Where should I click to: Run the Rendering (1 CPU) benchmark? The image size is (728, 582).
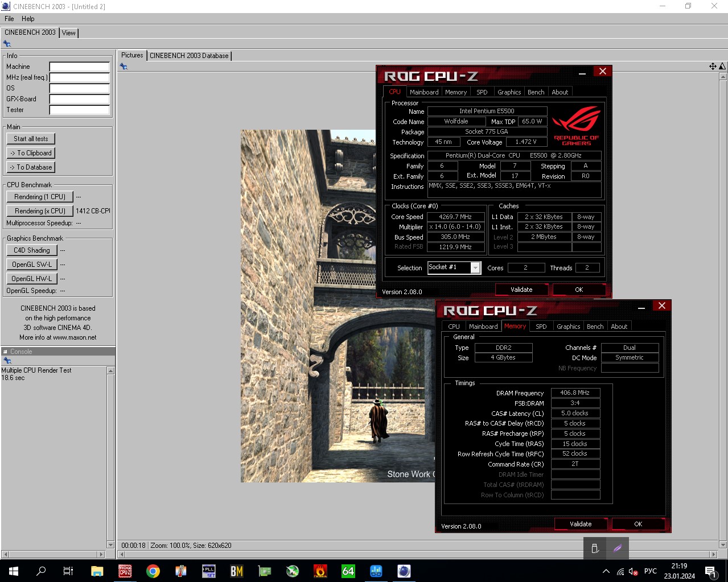click(x=40, y=197)
